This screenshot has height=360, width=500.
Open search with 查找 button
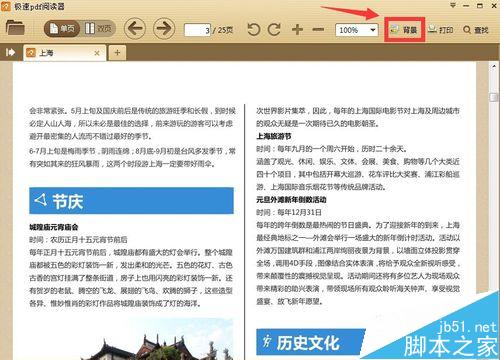pos(476,30)
